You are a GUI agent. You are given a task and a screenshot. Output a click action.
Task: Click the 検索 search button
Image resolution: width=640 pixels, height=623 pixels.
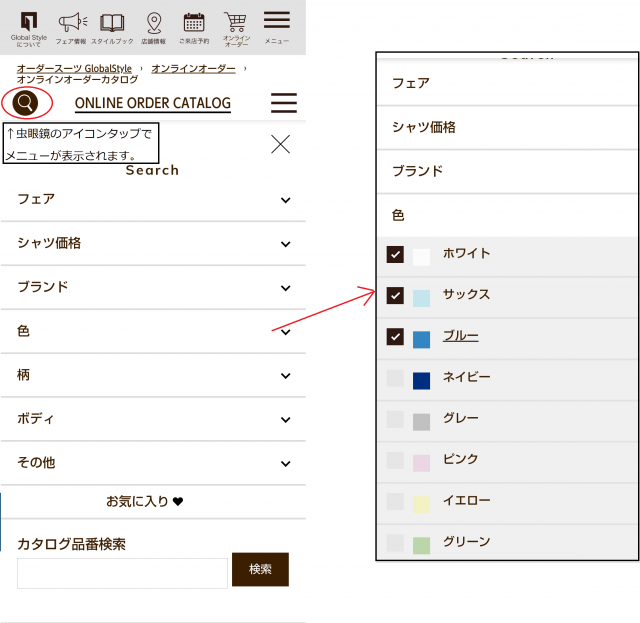pyautogui.click(x=260, y=569)
